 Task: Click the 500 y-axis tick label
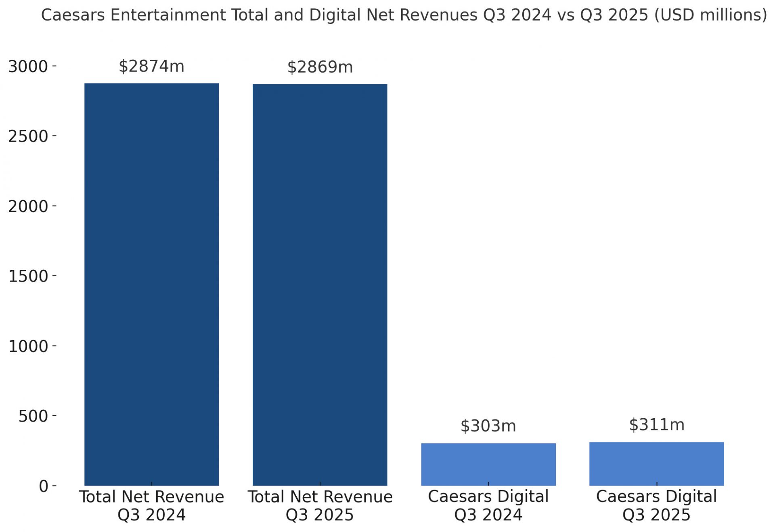(33, 416)
